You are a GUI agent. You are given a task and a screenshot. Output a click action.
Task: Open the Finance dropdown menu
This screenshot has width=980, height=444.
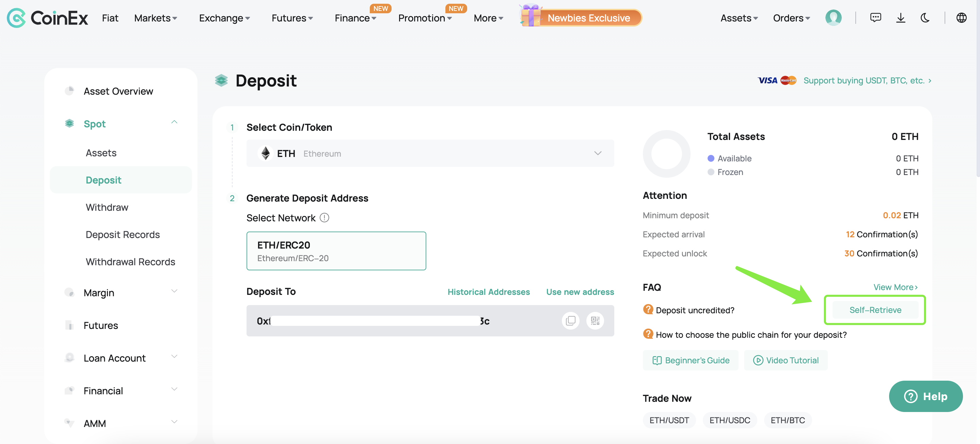pos(355,18)
